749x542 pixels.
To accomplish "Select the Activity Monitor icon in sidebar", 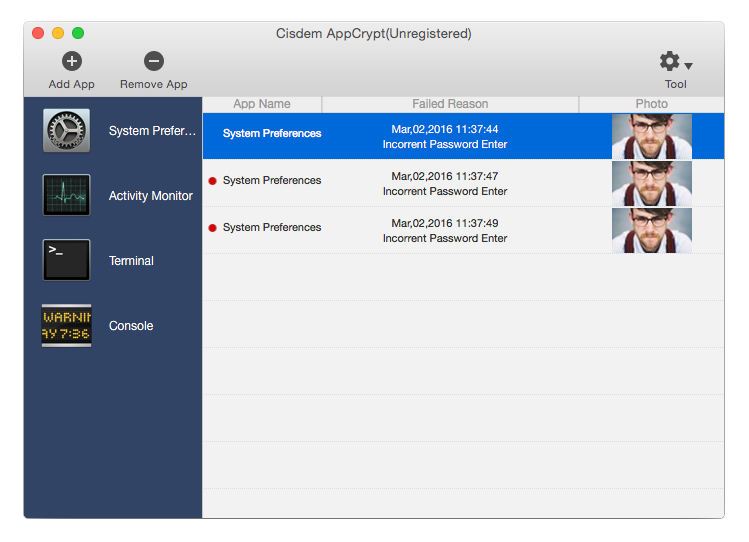I will 66,195.
